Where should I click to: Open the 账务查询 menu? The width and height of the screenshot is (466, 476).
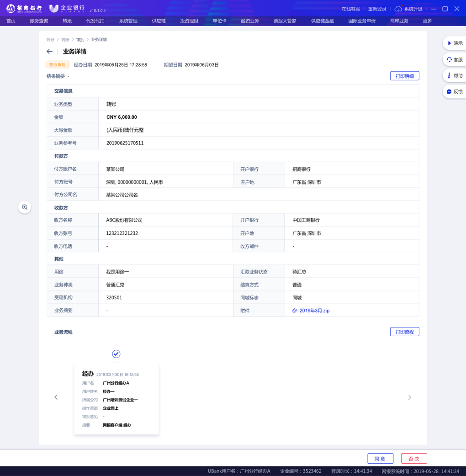(39, 21)
